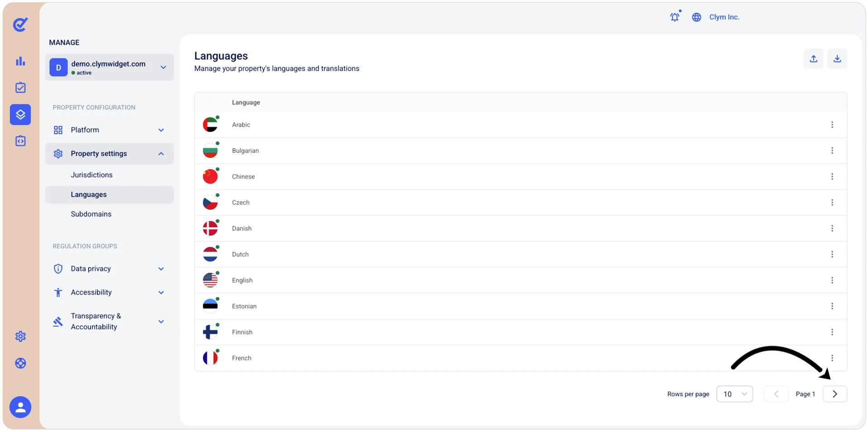
Task: Select the Dutch language name
Action: point(240,254)
